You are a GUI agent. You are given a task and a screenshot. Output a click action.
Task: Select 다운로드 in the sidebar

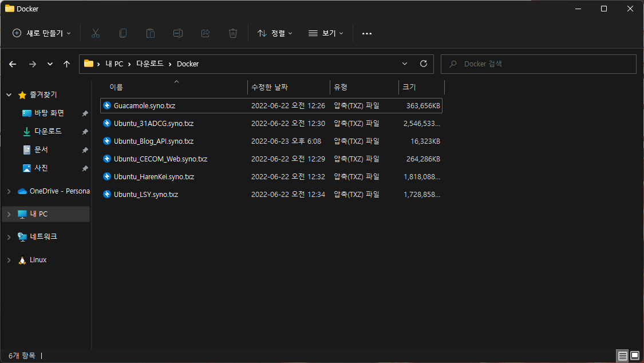(48, 132)
